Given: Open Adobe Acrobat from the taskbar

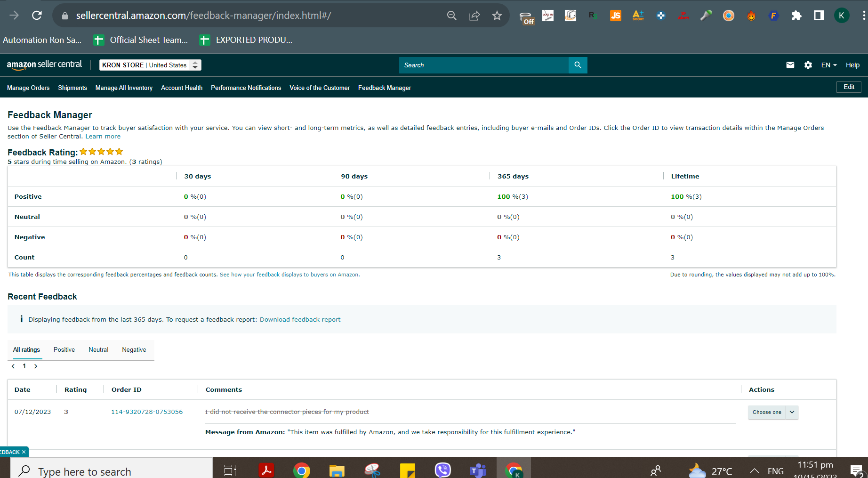Looking at the screenshot, I should [266, 470].
